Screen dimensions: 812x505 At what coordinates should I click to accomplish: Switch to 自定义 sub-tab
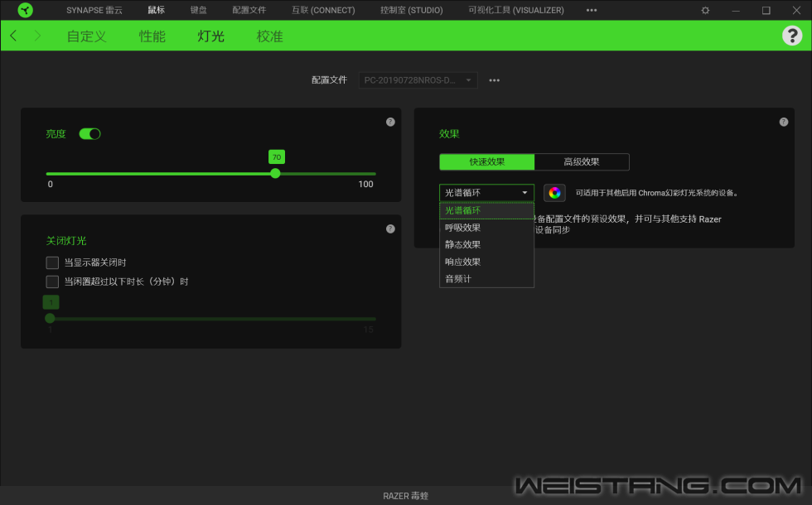[86, 36]
